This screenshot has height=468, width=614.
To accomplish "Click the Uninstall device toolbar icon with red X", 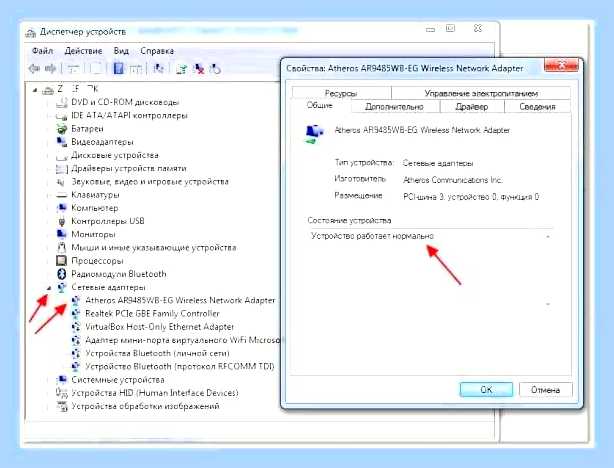I will pos(199,69).
